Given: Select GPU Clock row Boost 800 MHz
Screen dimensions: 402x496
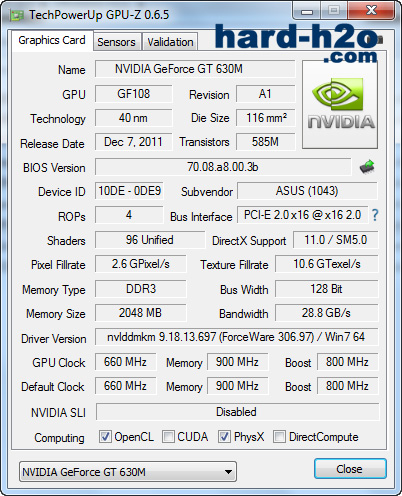Looking at the screenshot, I should pos(348,362).
